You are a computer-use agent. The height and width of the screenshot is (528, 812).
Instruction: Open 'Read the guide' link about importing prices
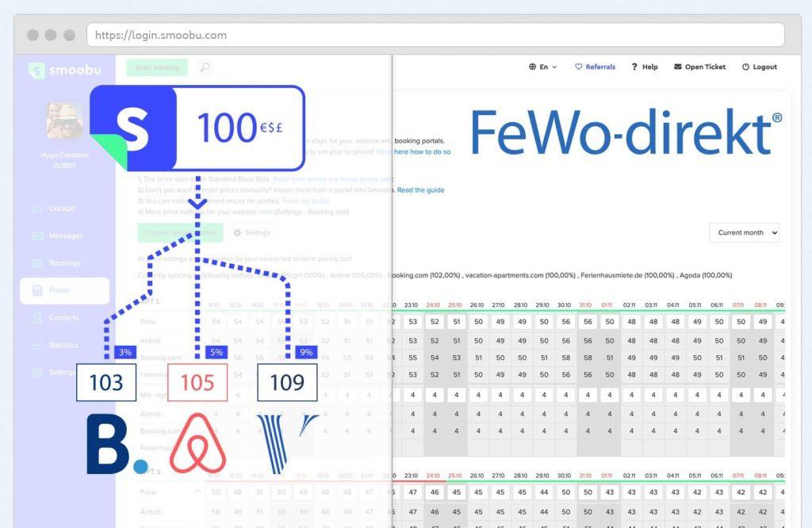(420, 190)
